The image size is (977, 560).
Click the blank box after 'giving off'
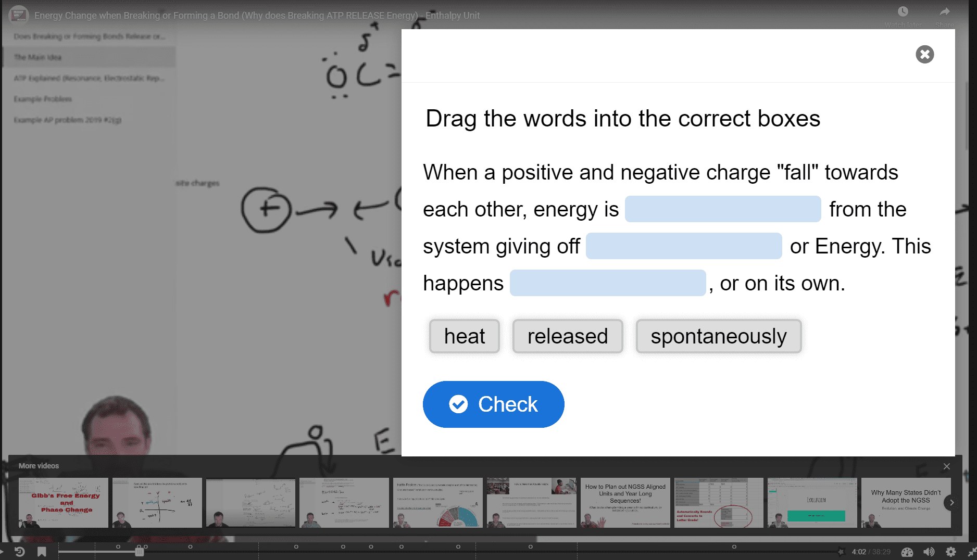point(684,246)
